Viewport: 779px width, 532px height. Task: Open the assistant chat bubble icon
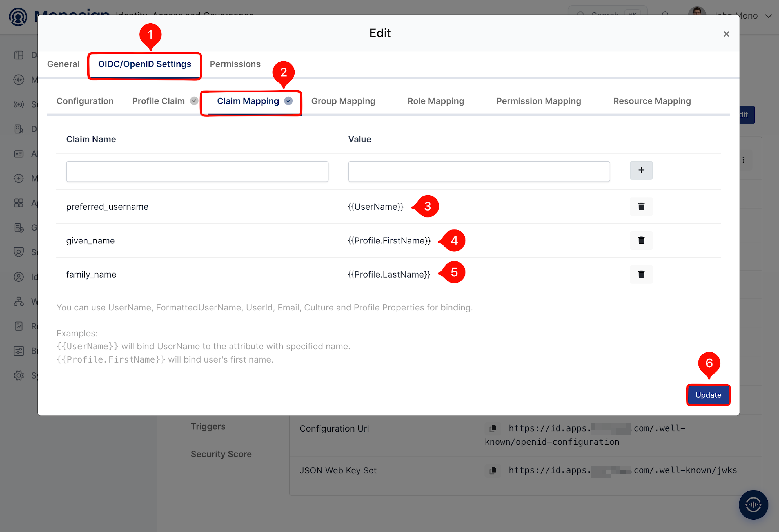click(753, 504)
